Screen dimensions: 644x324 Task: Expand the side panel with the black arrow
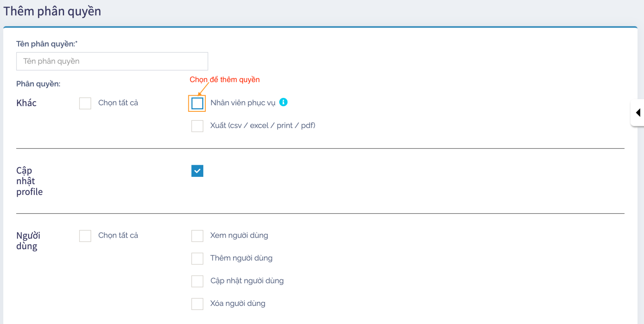pyautogui.click(x=638, y=113)
